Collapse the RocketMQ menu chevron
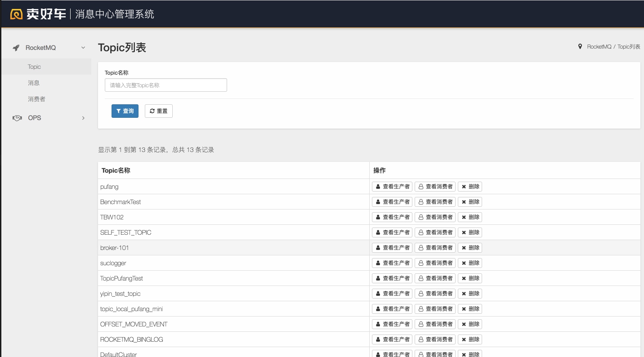Screen dimensions: 644x357 [x=83, y=48]
